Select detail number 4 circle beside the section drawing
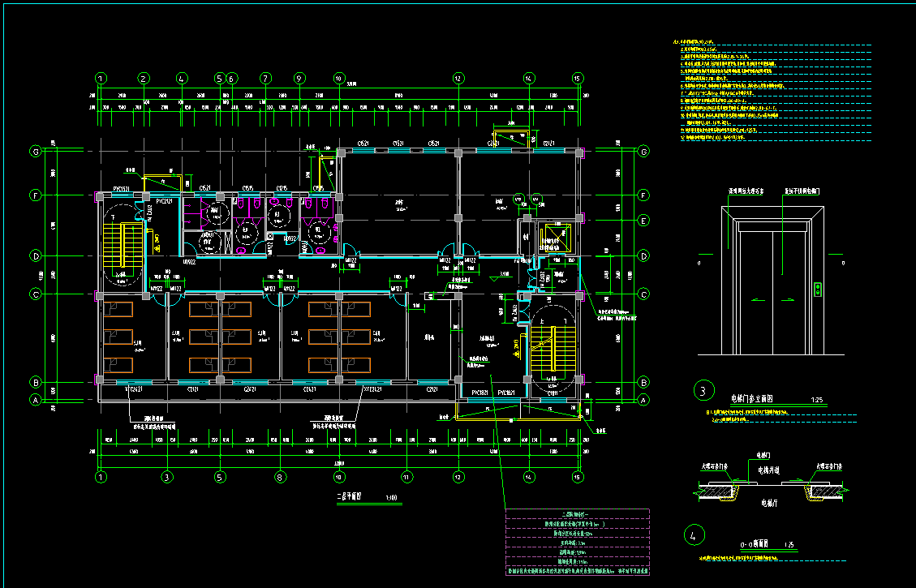Image resolution: width=916 pixels, height=588 pixels. [692, 535]
